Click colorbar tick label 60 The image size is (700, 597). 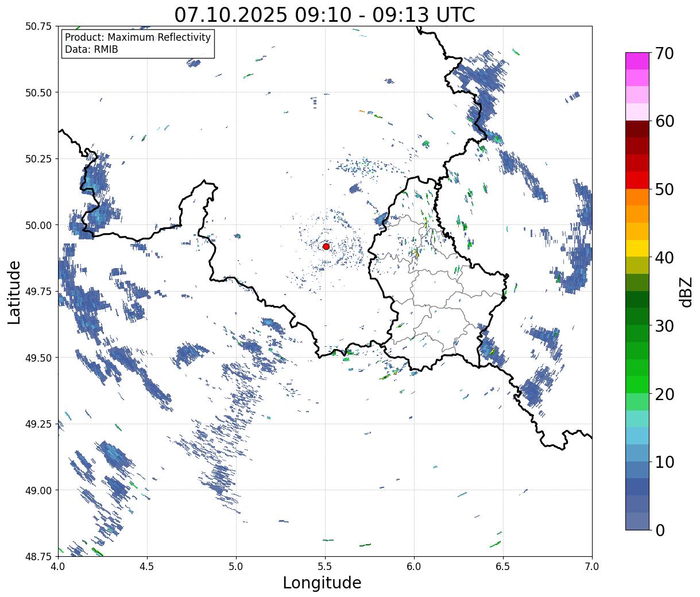[x=664, y=121]
